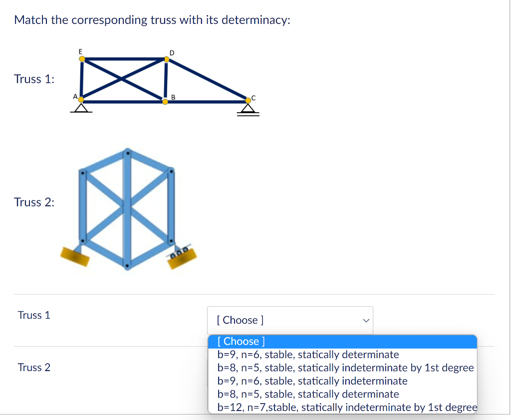Click the pin support under joint A
This screenshot has height=420, width=511.
coord(80,108)
